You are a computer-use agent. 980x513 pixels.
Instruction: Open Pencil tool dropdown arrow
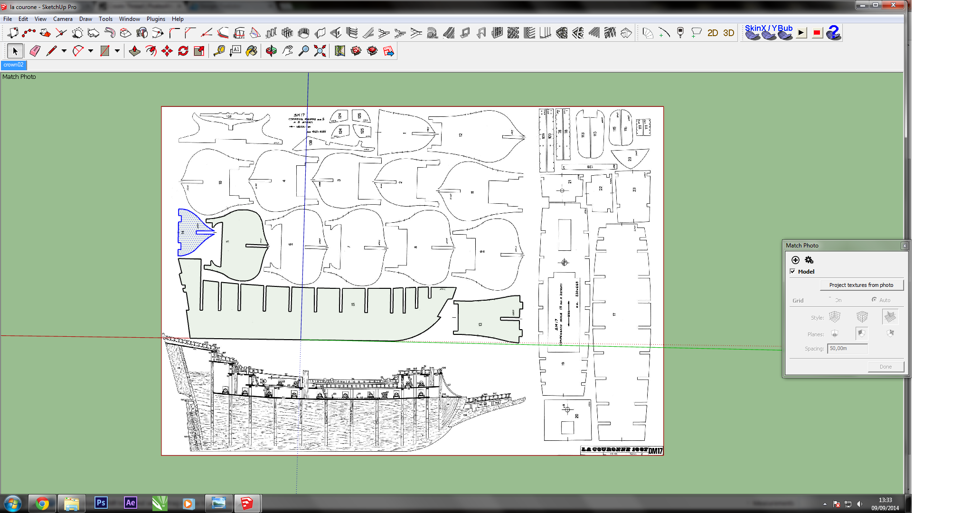tap(64, 51)
